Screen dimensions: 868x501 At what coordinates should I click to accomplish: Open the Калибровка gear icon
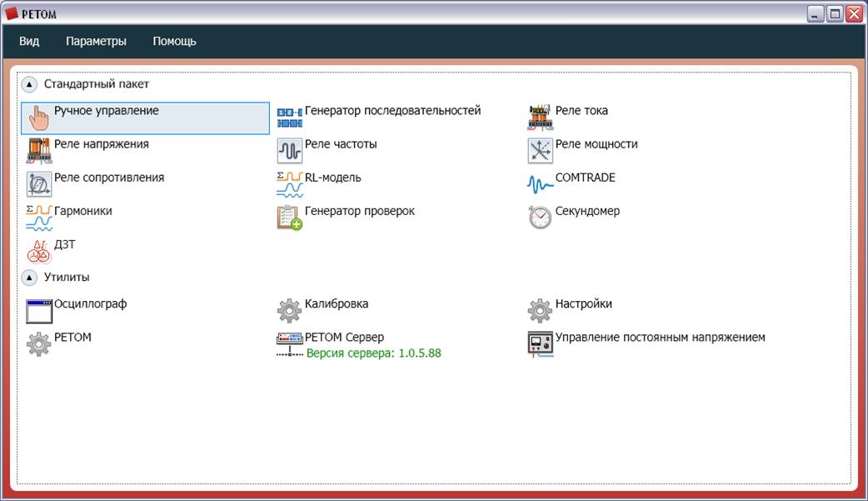coord(290,310)
